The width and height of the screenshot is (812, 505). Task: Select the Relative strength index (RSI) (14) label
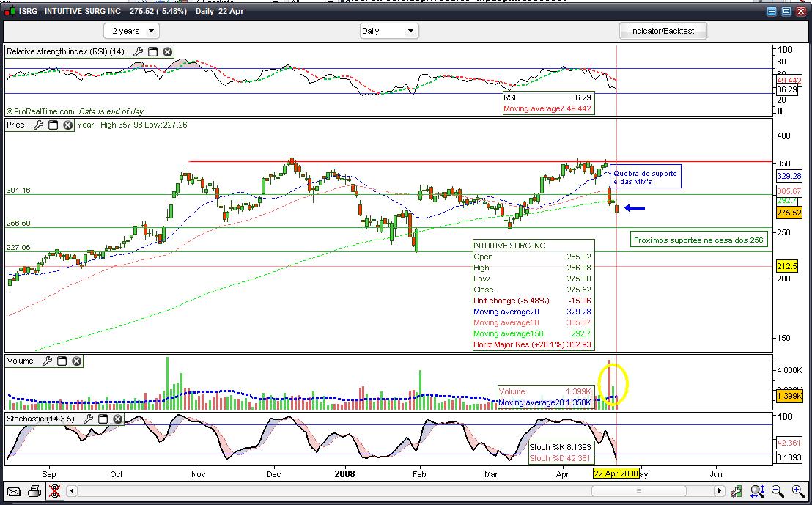[66, 51]
